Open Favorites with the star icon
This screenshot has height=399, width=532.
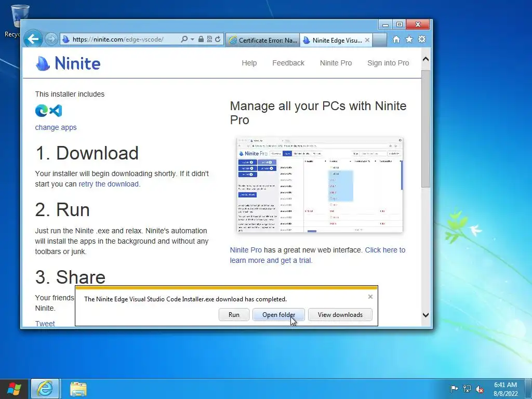(409, 39)
